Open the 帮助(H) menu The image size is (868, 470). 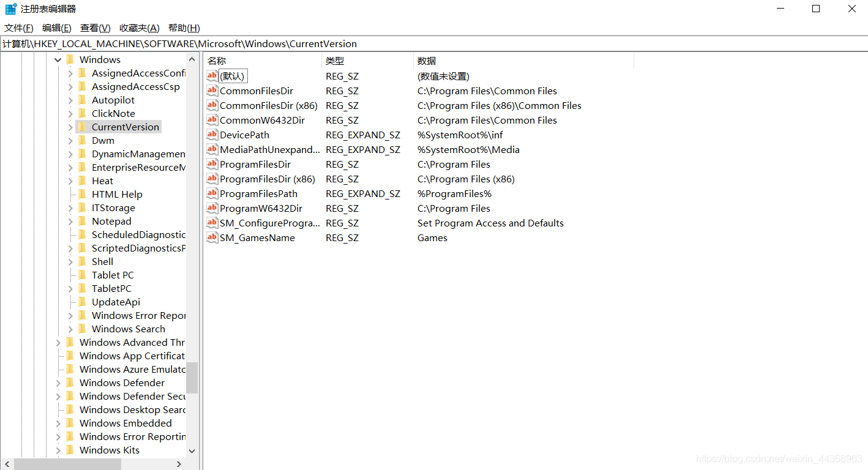tap(184, 28)
